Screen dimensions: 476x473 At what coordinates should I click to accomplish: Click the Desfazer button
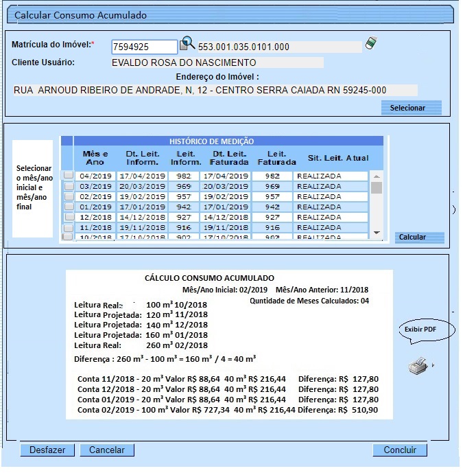[47, 450]
